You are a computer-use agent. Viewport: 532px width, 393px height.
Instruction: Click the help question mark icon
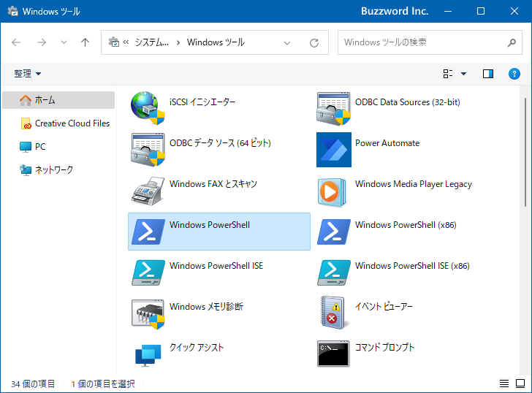pyautogui.click(x=514, y=74)
